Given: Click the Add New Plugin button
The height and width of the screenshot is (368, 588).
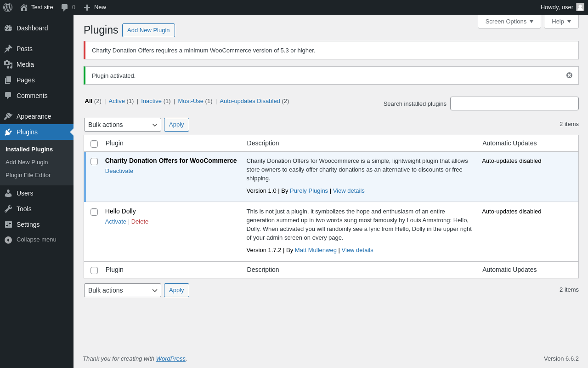Looking at the screenshot, I should [148, 30].
